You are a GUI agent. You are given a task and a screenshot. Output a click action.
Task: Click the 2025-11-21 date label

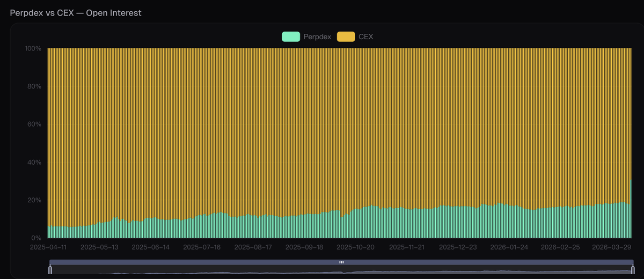407,247
